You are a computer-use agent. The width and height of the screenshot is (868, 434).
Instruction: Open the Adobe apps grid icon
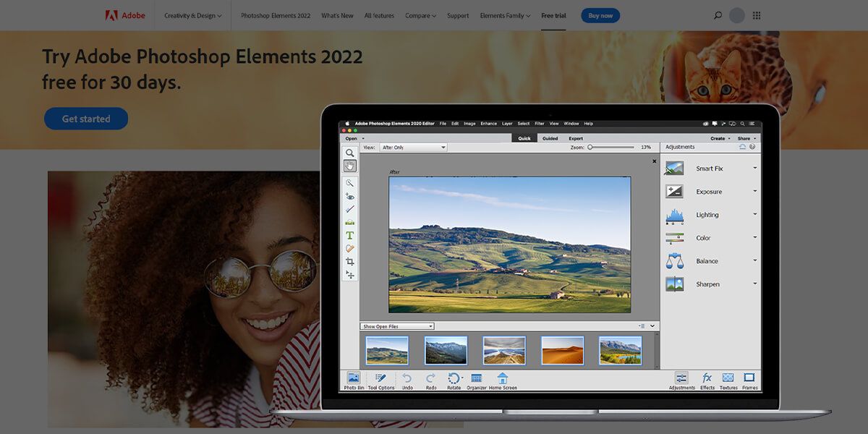(x=757, y=15)
